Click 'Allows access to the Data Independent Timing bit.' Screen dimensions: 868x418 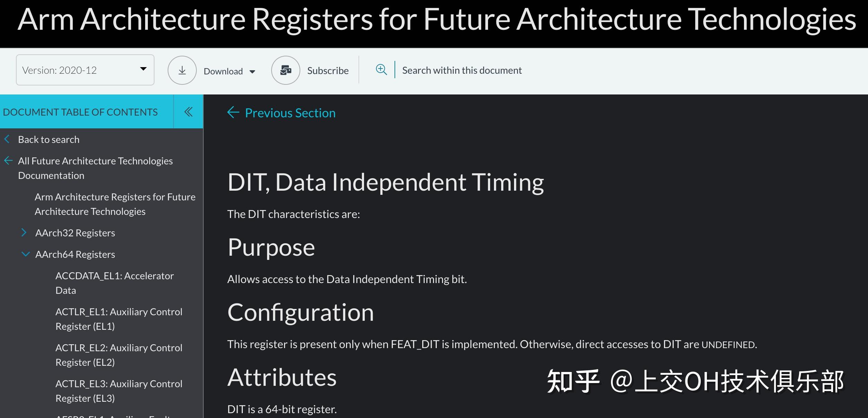click(347, 279)
